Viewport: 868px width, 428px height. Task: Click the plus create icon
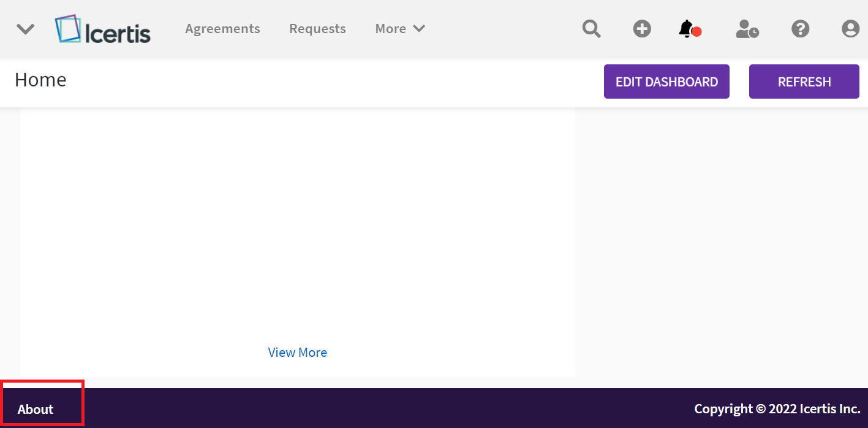[x=642, y=29]
